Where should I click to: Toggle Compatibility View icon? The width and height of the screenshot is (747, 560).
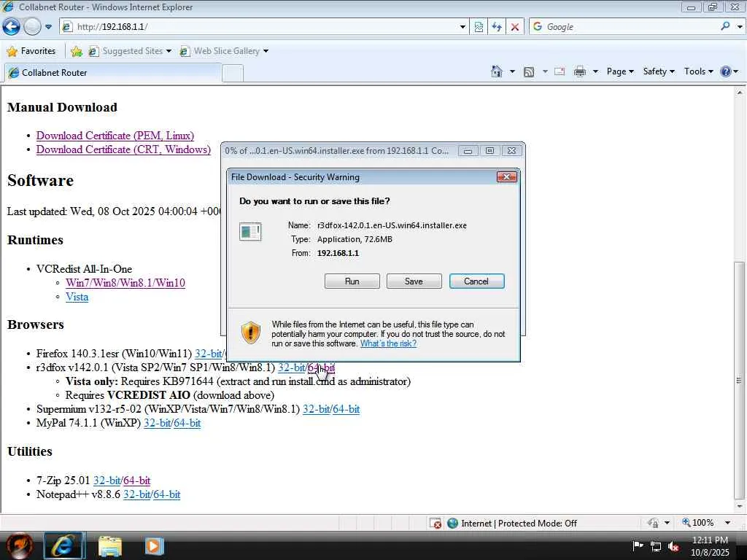pyautogui.click(x=479, y=27)
